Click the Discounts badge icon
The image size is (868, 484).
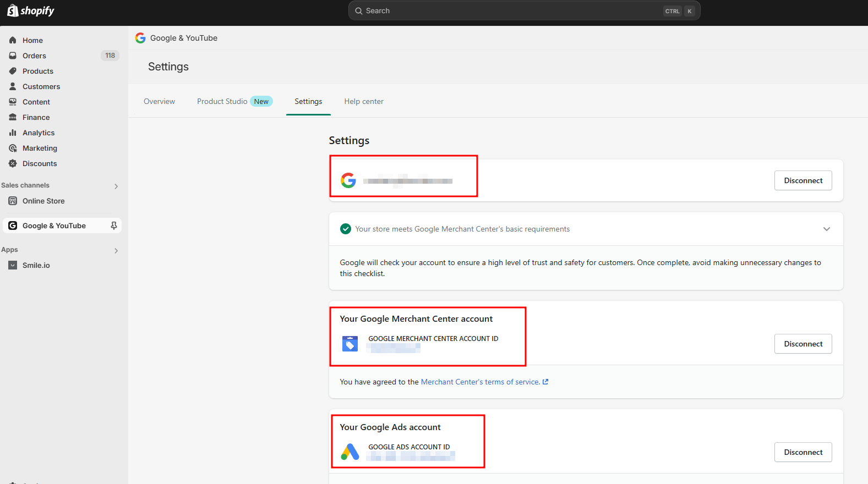(13, 163)
